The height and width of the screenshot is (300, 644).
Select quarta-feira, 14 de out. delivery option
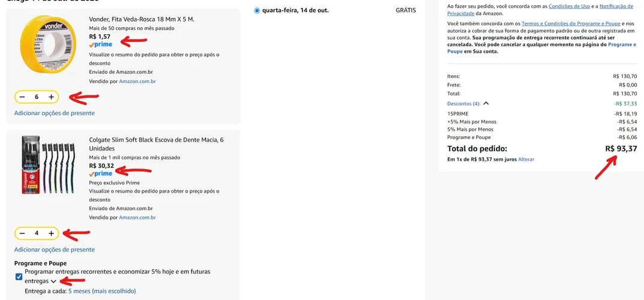[257, 10]
